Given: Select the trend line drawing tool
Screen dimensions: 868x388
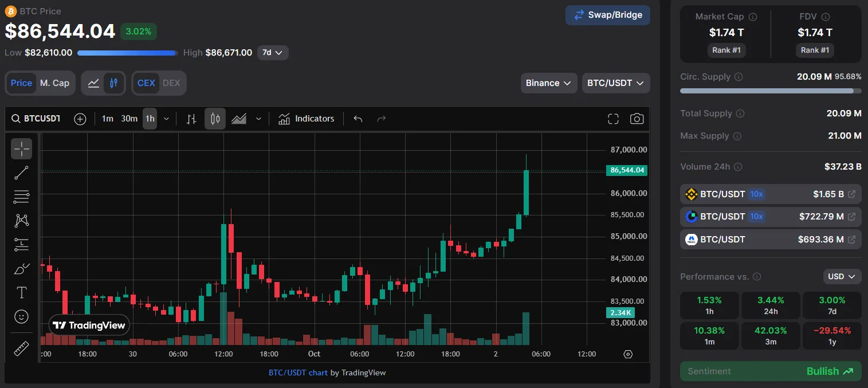Looking at the screenshot, I should point(22,173).
